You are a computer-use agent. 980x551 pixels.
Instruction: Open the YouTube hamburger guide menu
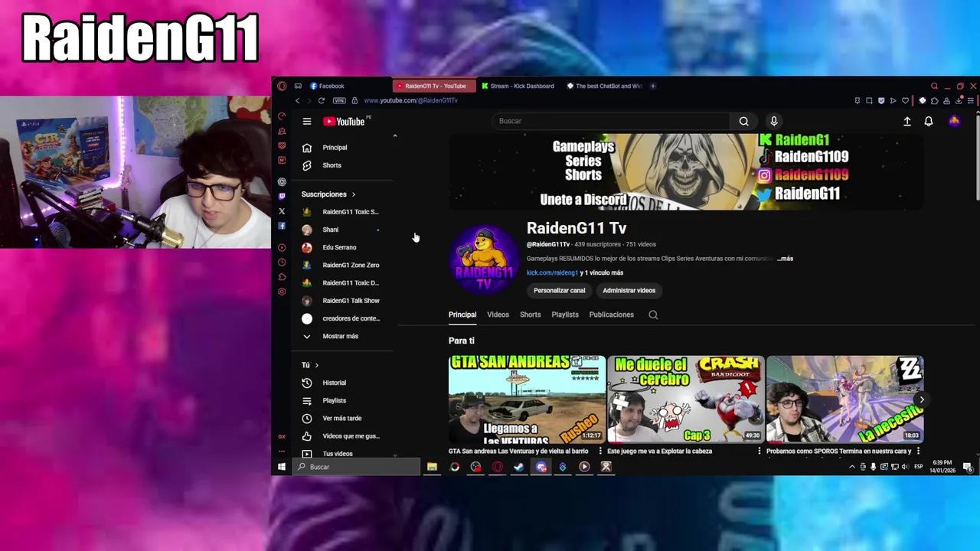coord(307,121)
